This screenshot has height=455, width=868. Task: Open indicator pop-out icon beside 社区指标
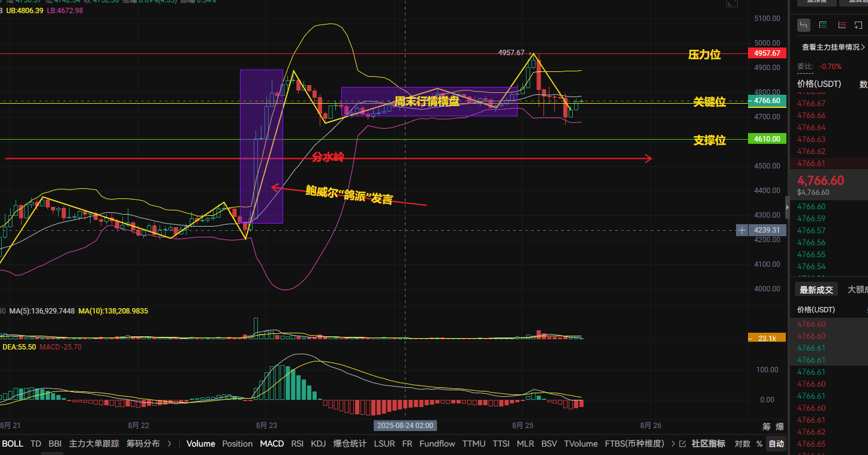pos(682,444)
